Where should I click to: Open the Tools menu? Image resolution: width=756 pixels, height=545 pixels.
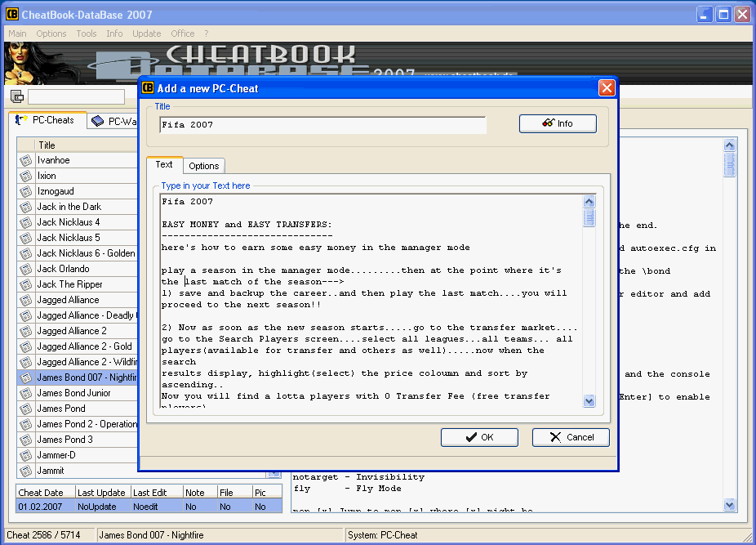(87, 34)
